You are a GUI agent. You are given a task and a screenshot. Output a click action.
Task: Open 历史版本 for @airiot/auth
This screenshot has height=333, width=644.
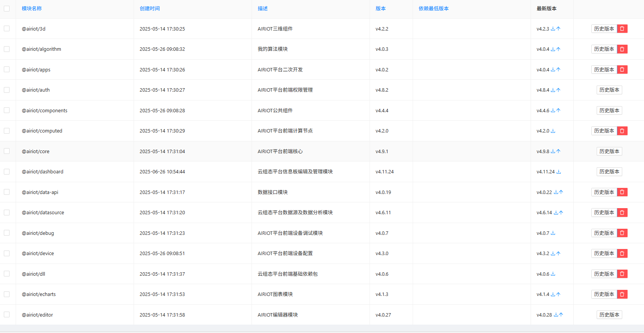click(609, 90)
